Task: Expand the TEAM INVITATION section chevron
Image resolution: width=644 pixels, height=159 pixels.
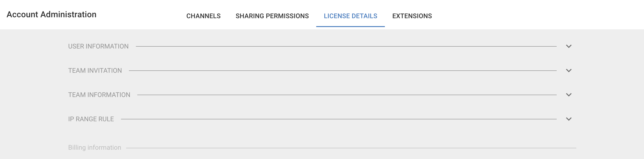Action: (x=570, y=70)
